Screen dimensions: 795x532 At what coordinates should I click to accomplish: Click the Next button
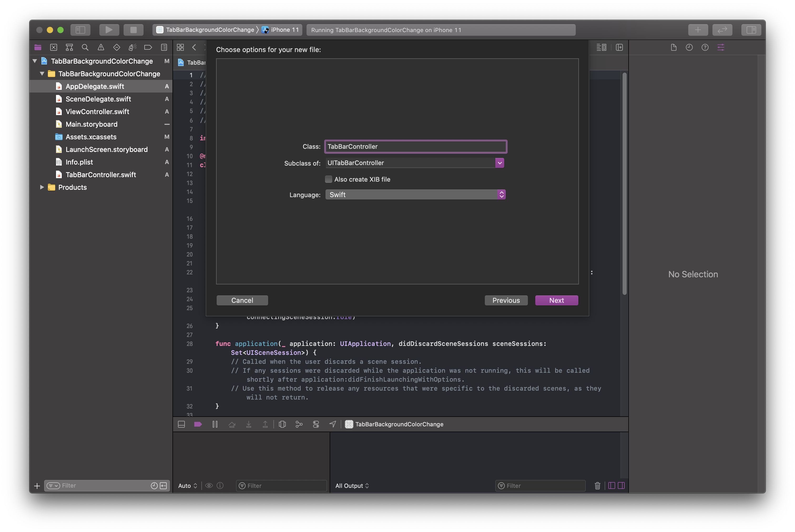pos(557,300)
